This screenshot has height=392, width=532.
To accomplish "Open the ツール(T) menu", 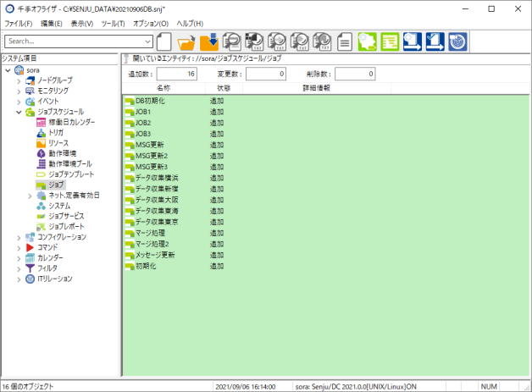I will coord(113,24).
